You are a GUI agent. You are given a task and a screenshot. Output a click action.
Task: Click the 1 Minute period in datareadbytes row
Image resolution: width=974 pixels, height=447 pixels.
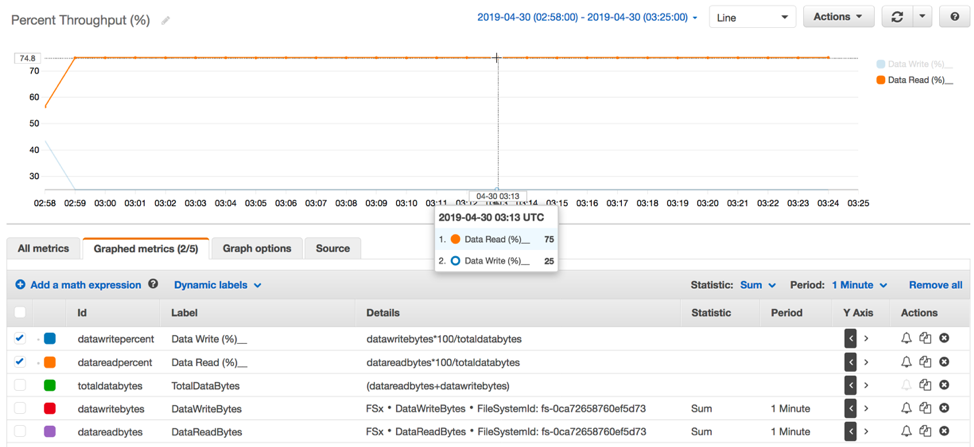790,431
